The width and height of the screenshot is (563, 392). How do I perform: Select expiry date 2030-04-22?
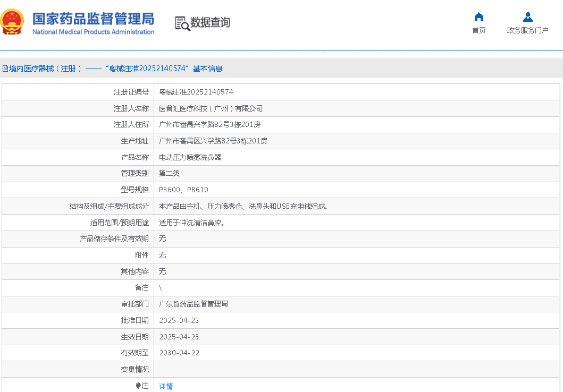click(x=179, y=353)
